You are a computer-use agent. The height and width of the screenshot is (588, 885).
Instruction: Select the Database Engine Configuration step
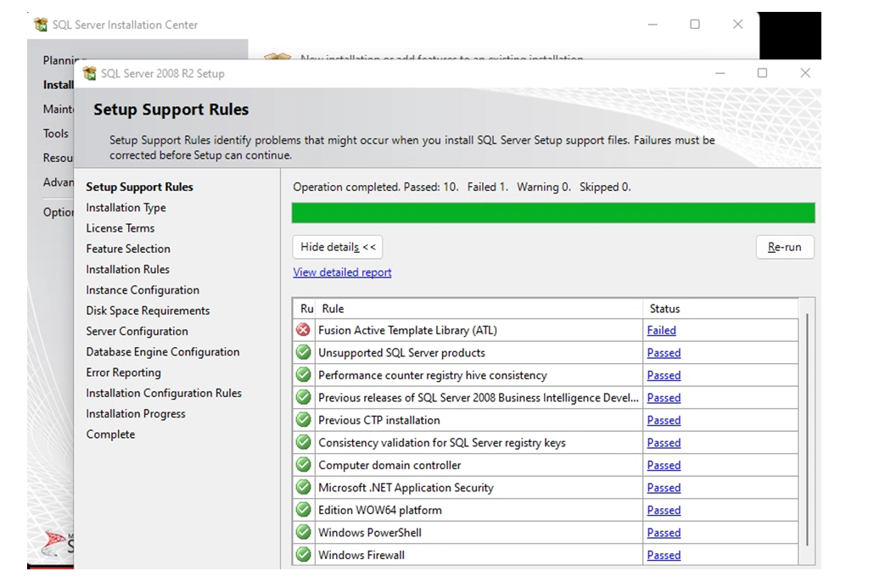tap(163, 351)
